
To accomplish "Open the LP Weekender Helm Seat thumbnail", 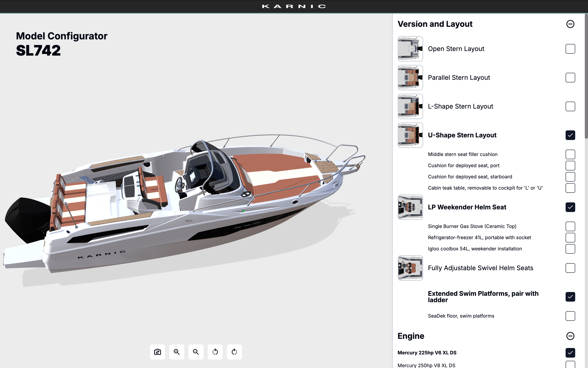I will pos(410,207).
